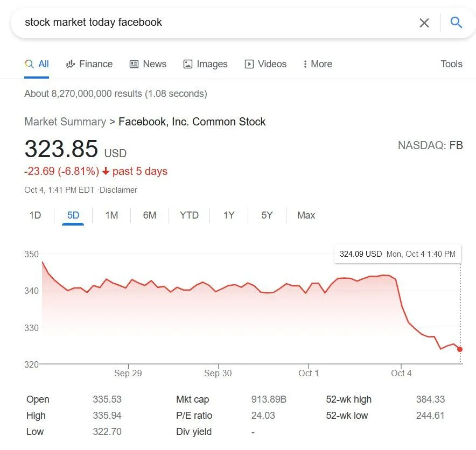
Task: Select the YTD chart range
Action: [189, 215]
